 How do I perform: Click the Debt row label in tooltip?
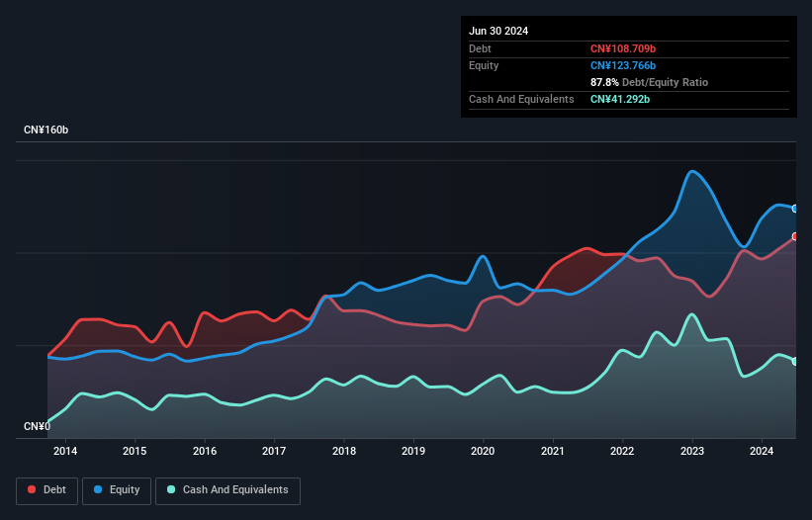480,48
